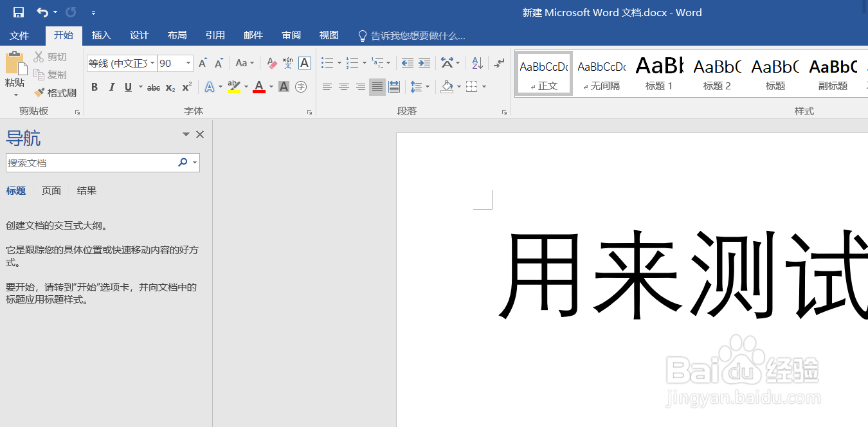The image size is (868, 427).
Task: Select the Clear All Formatting icon
Action: coord(271,63)
